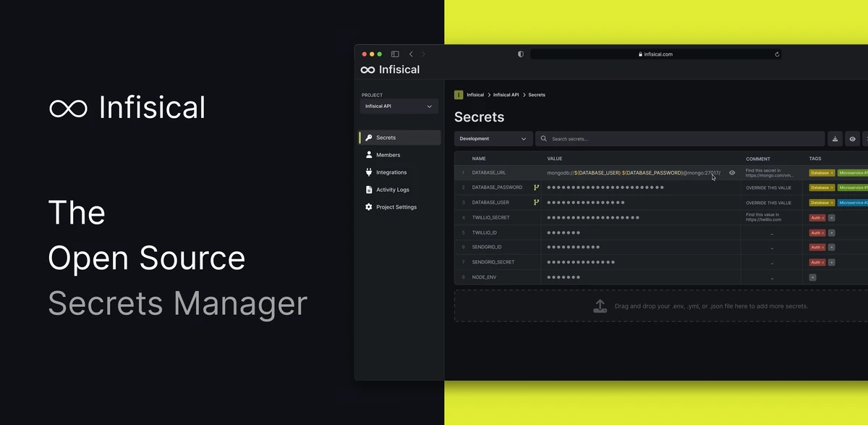Click the override branch icon on DATABASE_USER

point(537,203)
